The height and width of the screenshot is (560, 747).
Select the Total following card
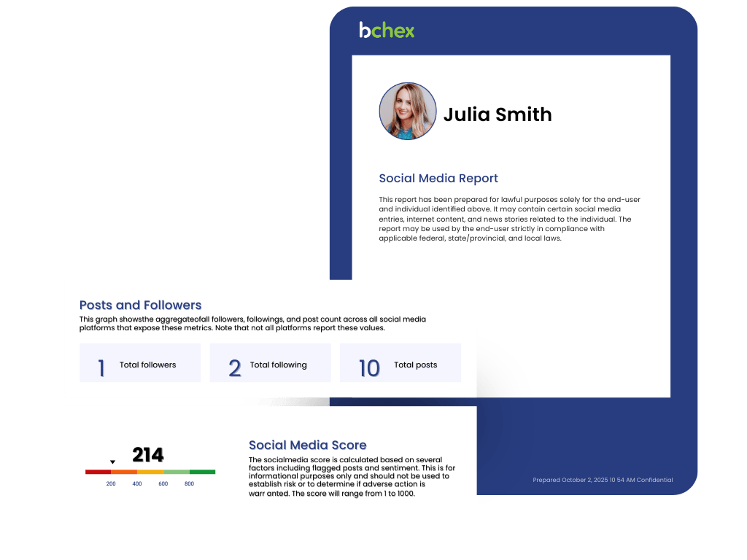point(270,363)
